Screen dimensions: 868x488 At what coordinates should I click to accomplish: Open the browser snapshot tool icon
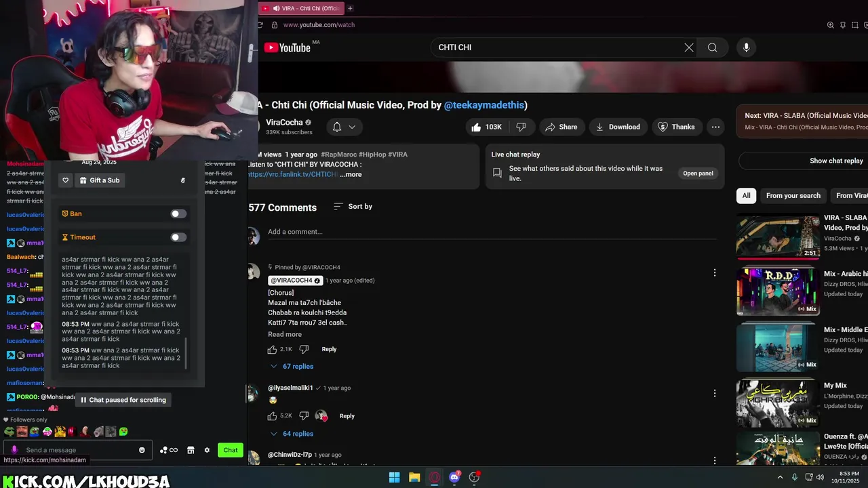point(856,25)
